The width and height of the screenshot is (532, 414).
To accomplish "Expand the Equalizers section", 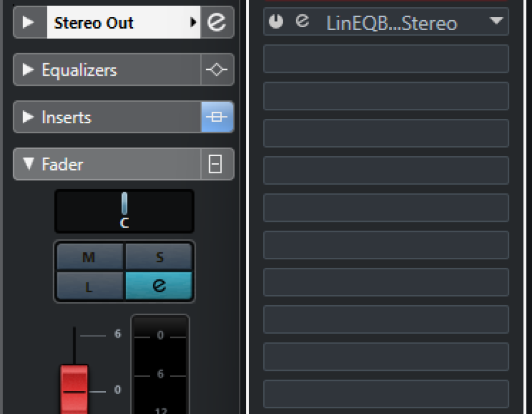I will [x=28, y=70].
